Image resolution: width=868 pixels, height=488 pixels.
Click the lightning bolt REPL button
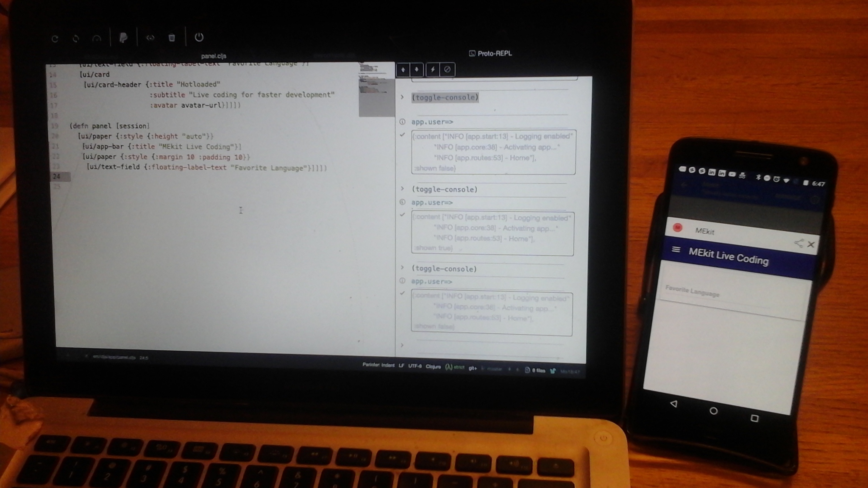(x=433, y=69)
